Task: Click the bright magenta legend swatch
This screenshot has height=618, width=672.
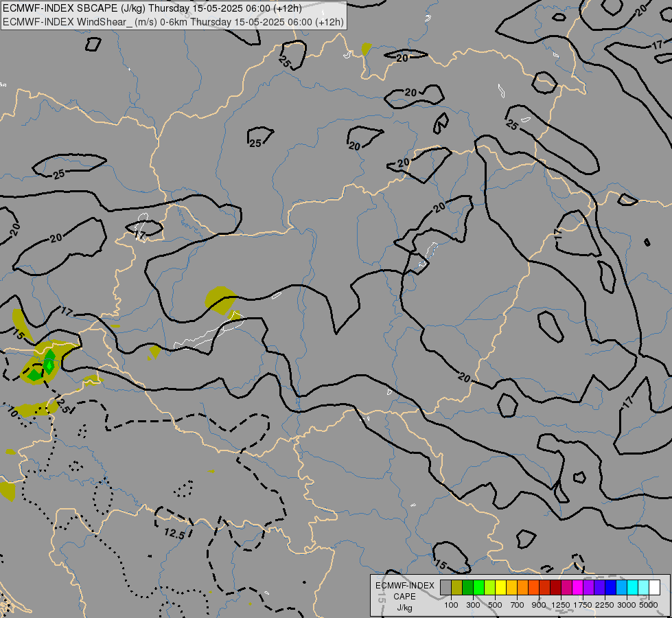Action: 577,588
